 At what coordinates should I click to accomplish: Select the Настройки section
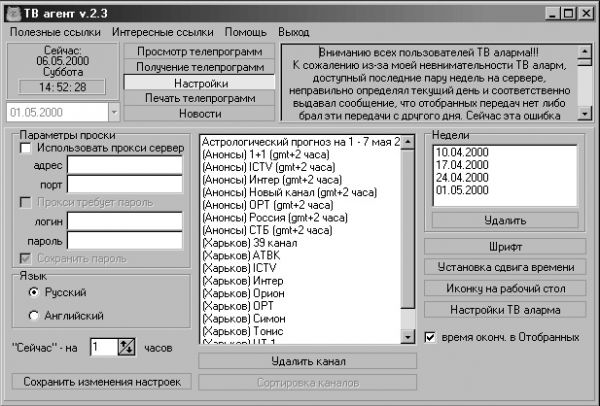[x=199, y=83]
